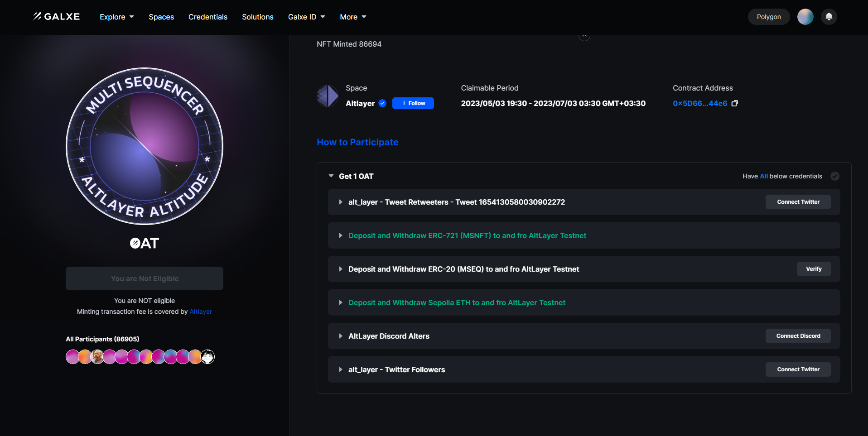The width and height of the screenshot is (868, 436).
Task: Open the More dropdown menu
Action: [353, 17]
